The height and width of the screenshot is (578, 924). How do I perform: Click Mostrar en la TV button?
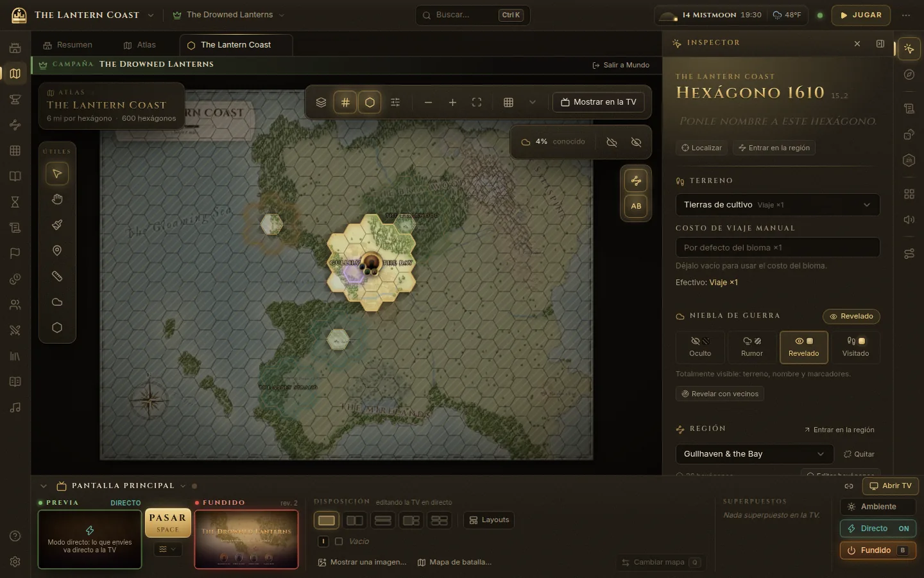point(599,102)
